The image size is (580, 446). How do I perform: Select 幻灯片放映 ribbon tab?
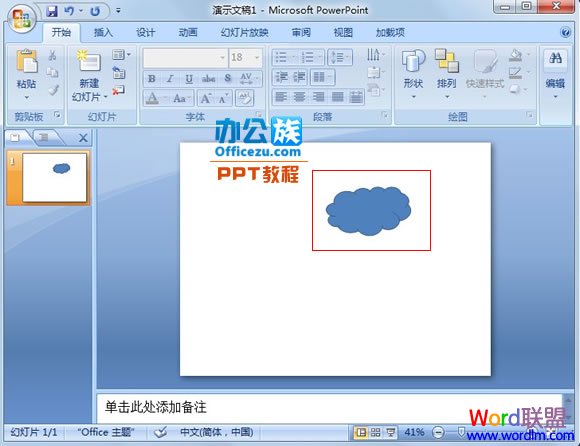(245, 33)
